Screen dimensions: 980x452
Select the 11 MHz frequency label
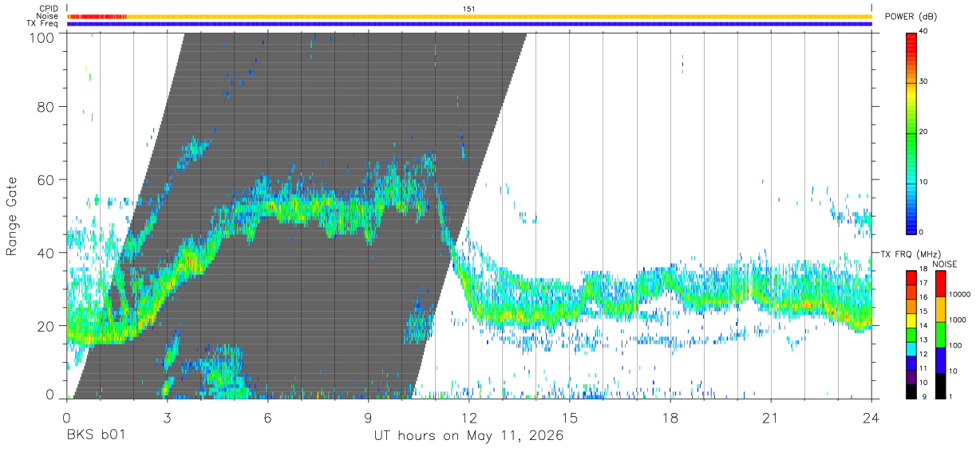click(x=925, y=368)
